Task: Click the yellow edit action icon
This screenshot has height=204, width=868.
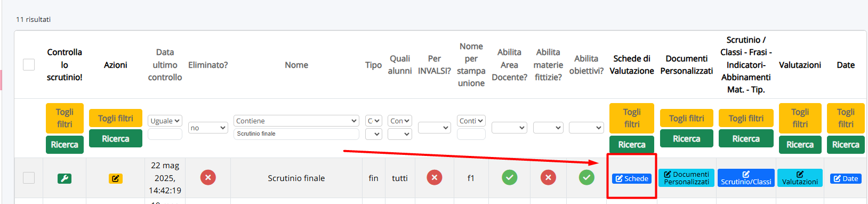Action: point(116,178)
